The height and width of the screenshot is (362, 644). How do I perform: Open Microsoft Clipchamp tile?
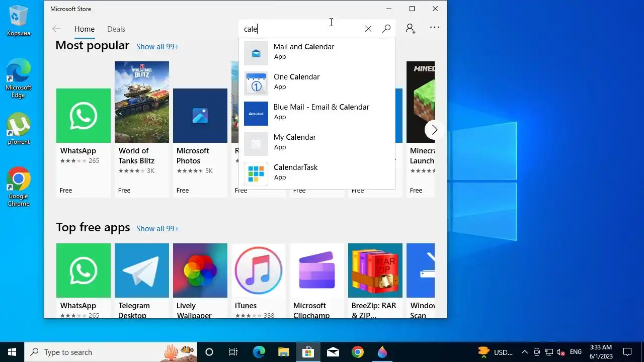point(317,281)
